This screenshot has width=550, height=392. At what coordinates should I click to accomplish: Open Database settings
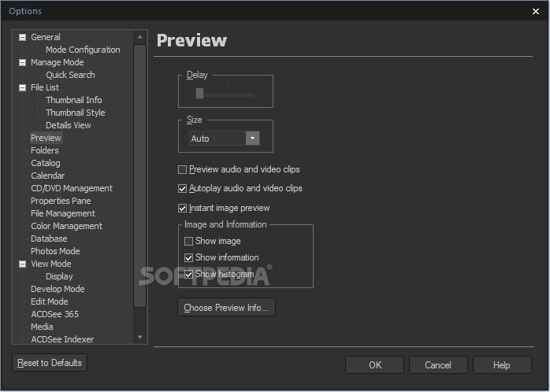coord(49,239)
